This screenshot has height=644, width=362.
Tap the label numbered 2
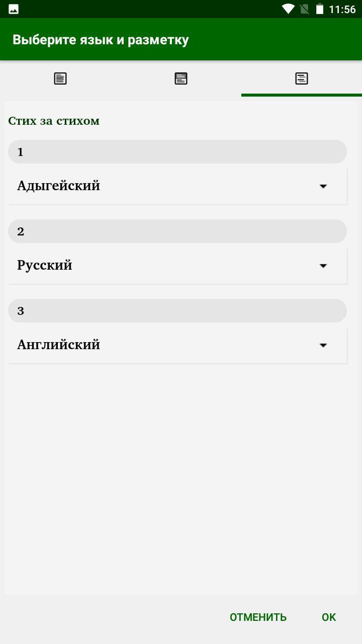pyautogui.click(x=177, y=231)
